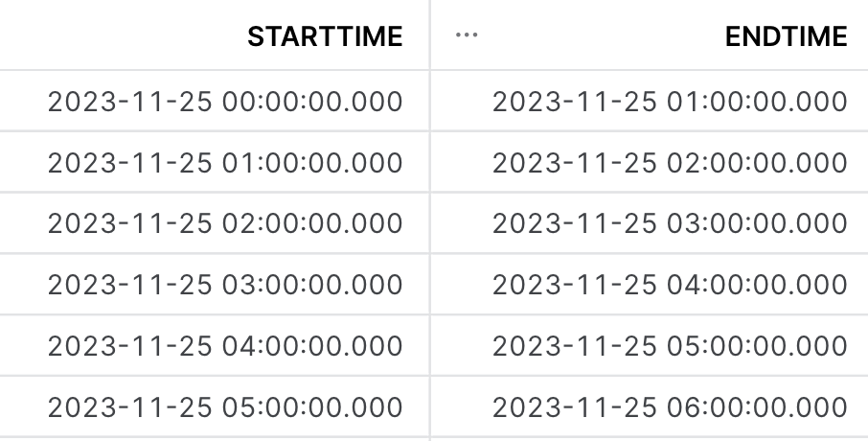868x441 pixels.
Task: Click the date in last ENDTIME row
Action: (x=575, y=407)
